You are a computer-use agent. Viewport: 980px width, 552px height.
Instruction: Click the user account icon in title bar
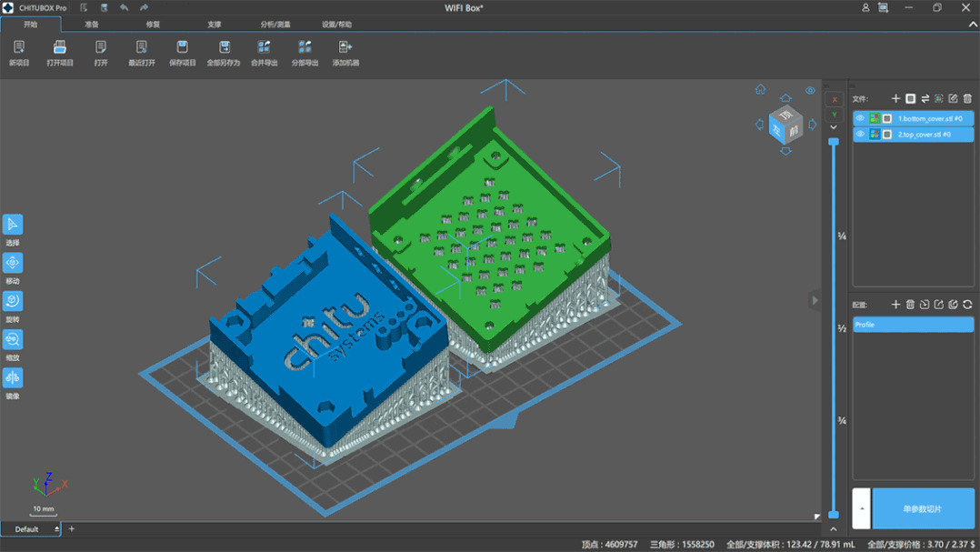click(865, 7)
